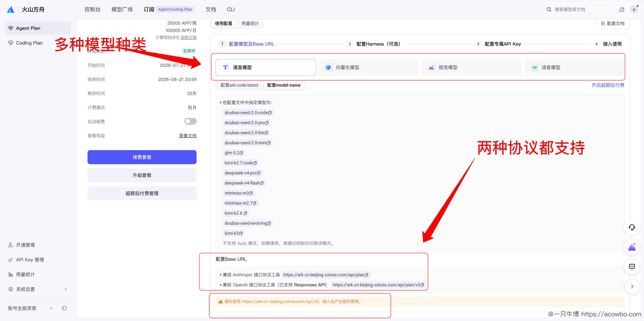Open the headset customer support widget

632,227
